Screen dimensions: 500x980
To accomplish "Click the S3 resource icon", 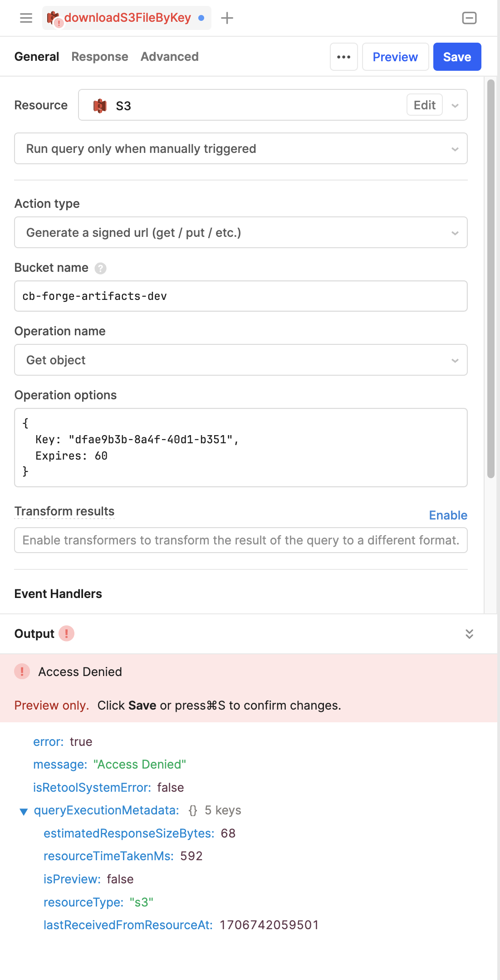I will pyautogui.click(x=100, y=106).
